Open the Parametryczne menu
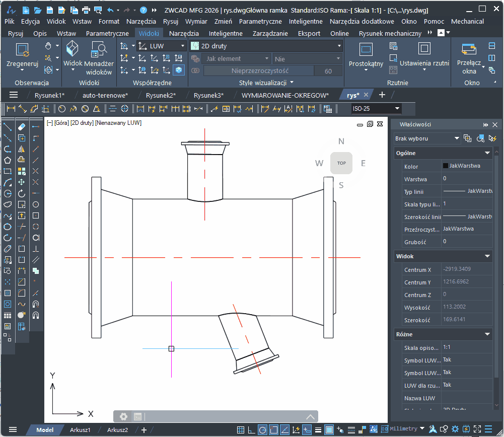 tap(260, 22)
